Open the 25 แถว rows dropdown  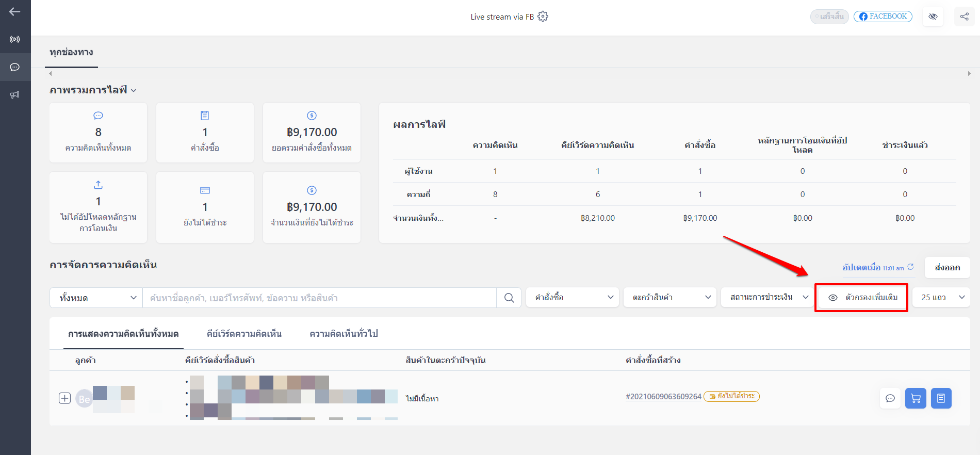pos(941,297)
